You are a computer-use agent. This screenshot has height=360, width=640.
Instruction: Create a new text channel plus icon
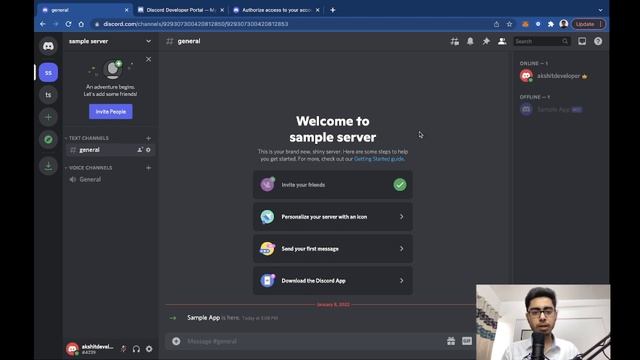(149, 138)
